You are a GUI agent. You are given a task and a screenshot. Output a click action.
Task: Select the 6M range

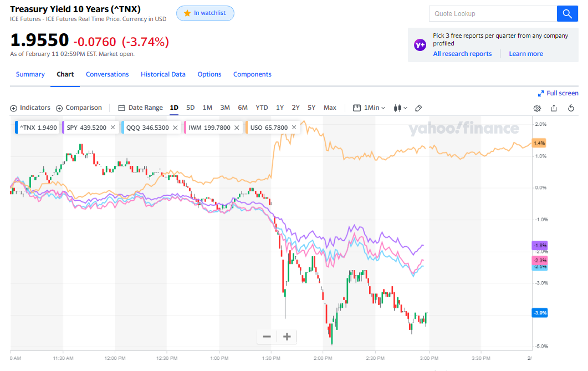click(243, 108)
